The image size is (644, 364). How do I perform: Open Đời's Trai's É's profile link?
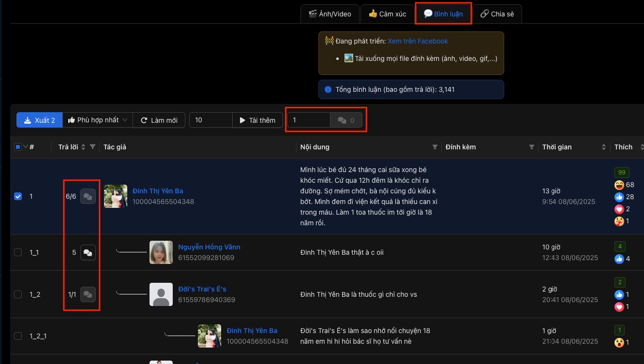202,289
